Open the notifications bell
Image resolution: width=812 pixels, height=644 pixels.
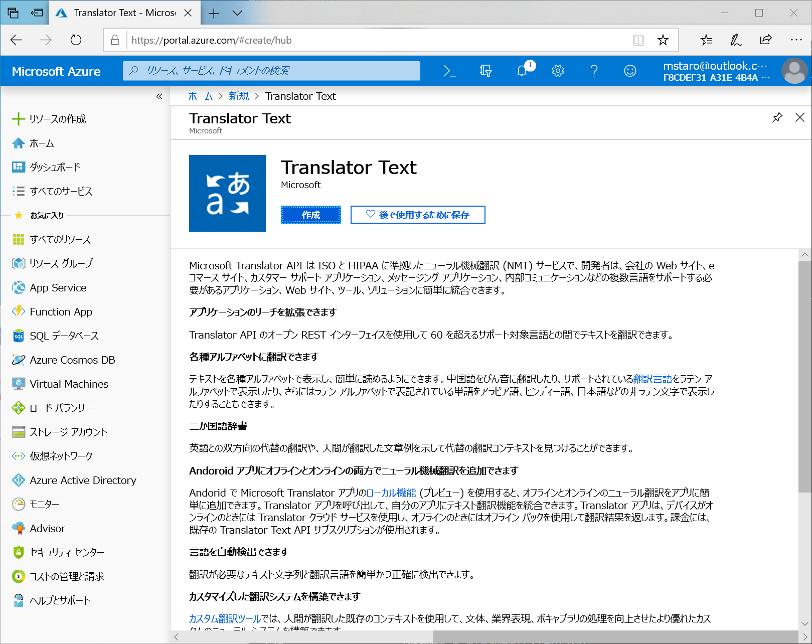(522, 71)
